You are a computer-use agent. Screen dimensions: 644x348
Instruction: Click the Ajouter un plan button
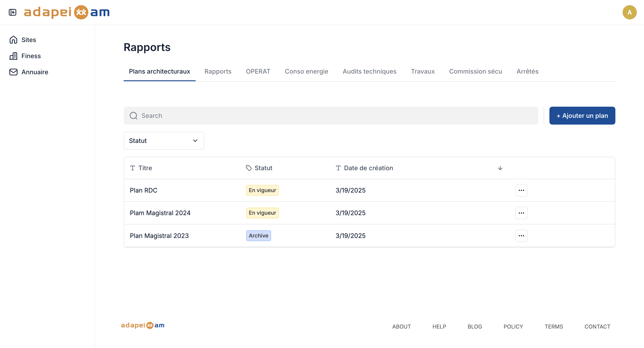(x=582, y=116)
